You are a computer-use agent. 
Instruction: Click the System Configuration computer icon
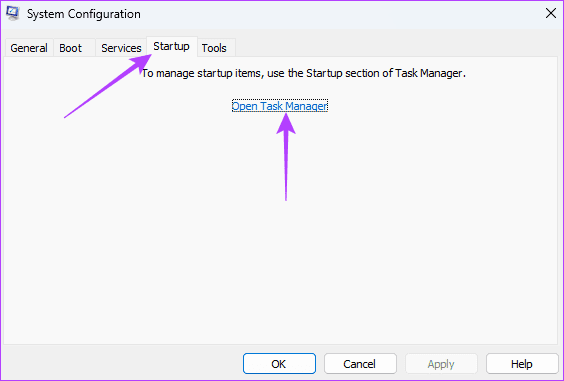point(13,14)
